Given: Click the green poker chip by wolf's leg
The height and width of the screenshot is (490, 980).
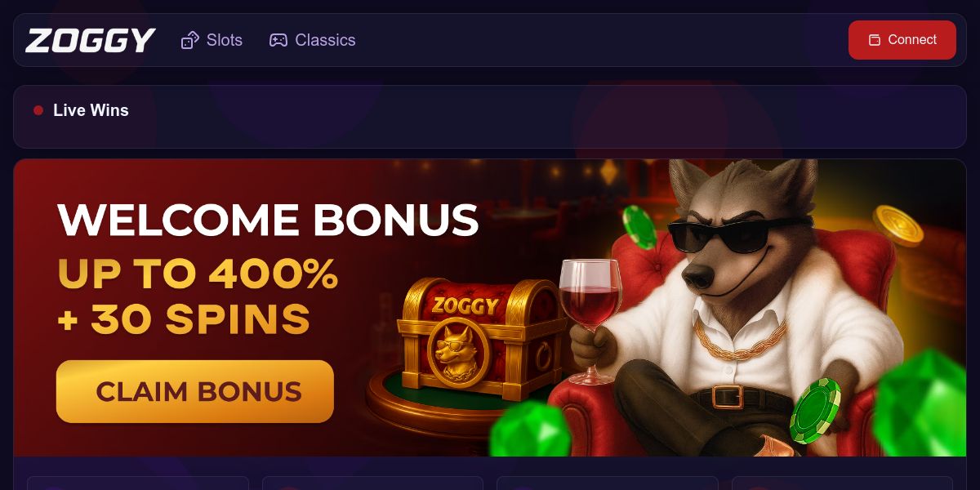Looking at the screenshot, I should 814,411.
